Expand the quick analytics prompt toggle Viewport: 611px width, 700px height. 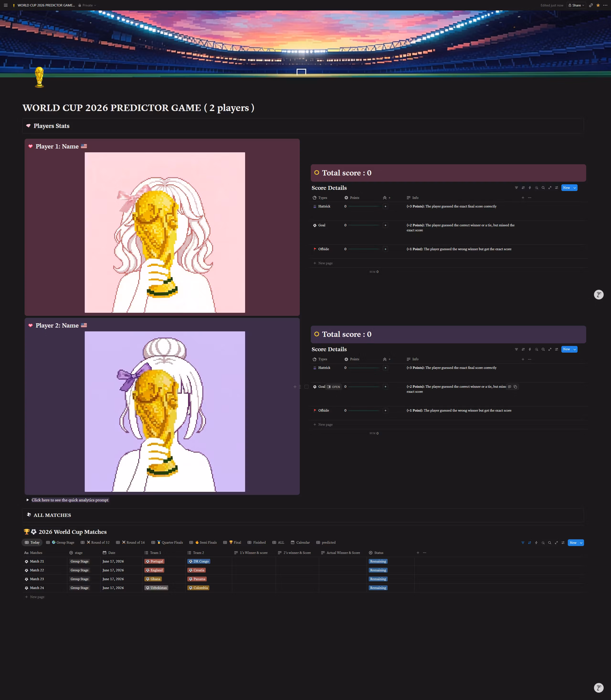pyautogui.click(x=28, y=500)
